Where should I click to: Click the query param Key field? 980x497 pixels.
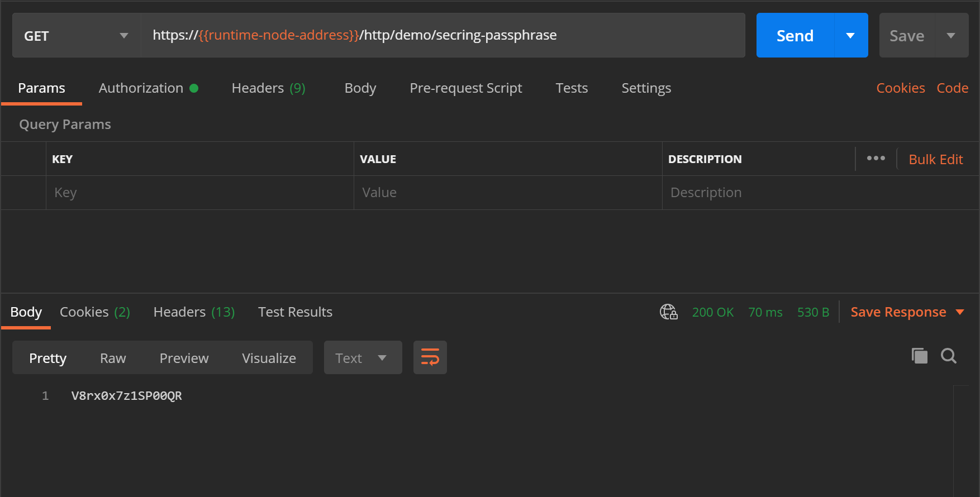199,193
